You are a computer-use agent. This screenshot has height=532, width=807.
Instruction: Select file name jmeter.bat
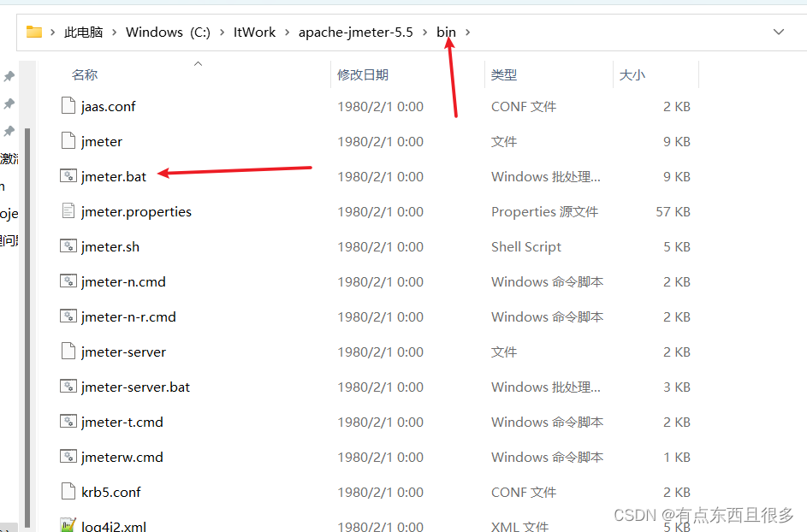(114, 176)
